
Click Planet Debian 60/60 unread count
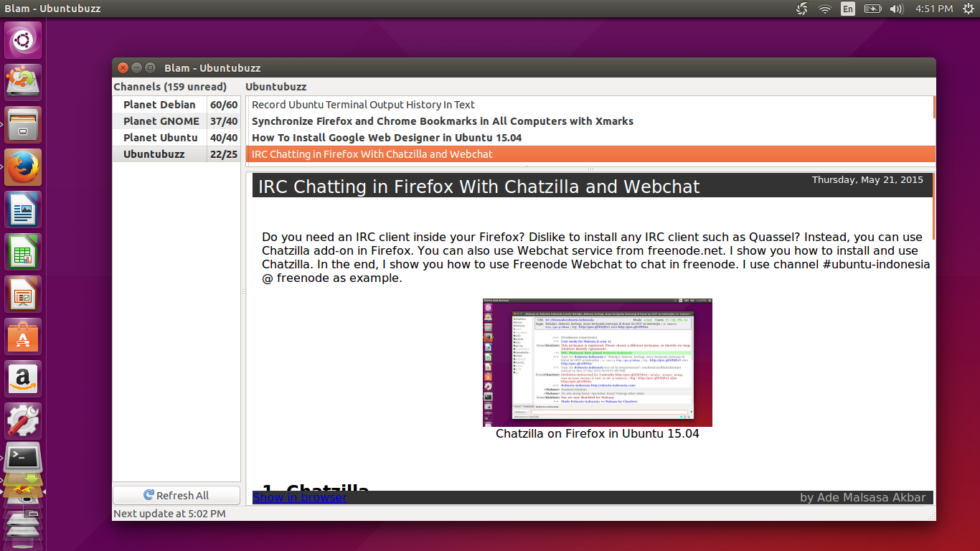(224, 105)
